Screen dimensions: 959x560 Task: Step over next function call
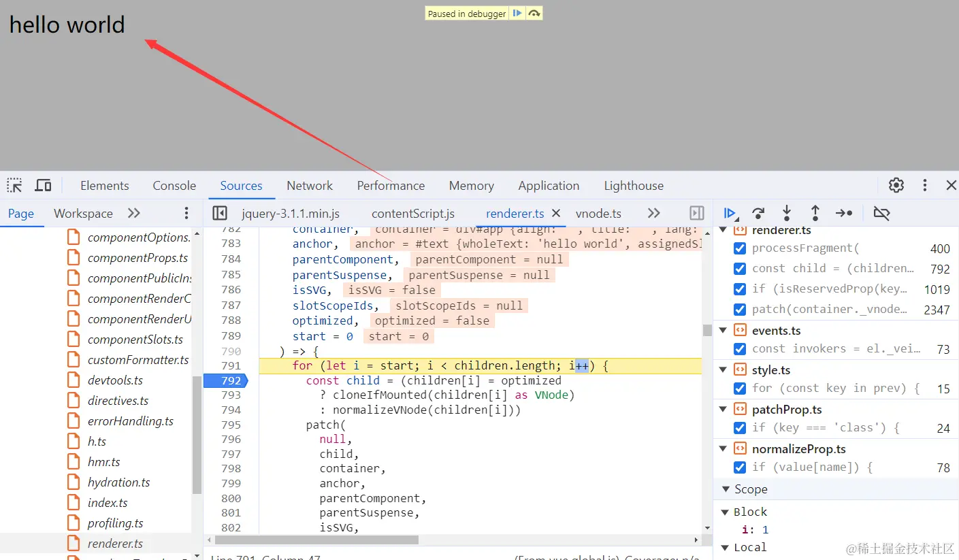click(x=758, y=213)
